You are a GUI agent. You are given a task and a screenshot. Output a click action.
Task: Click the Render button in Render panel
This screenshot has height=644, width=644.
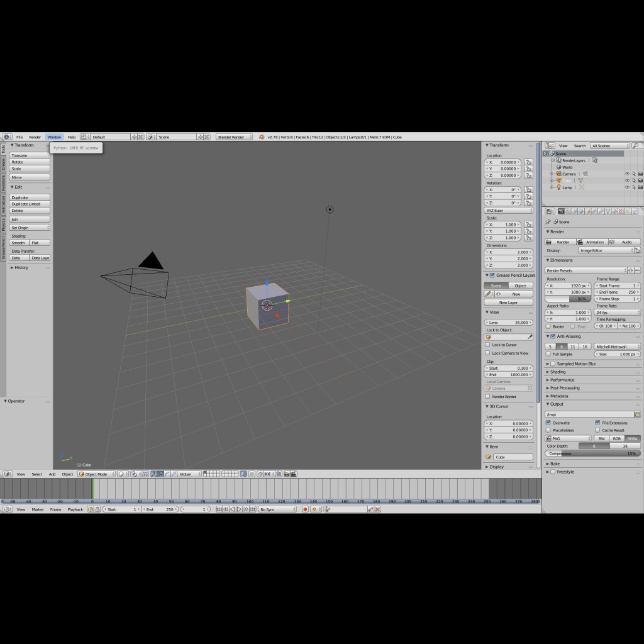click(560, 241)
